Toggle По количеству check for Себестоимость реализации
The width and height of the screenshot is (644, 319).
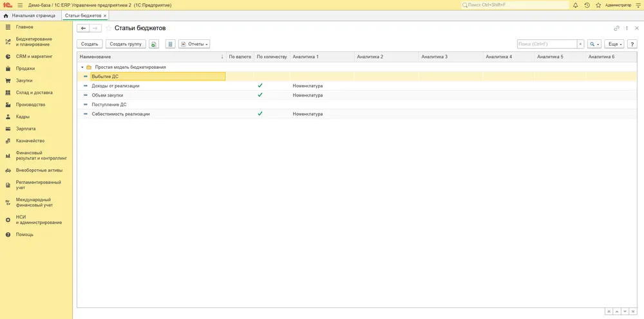[260, 114]
